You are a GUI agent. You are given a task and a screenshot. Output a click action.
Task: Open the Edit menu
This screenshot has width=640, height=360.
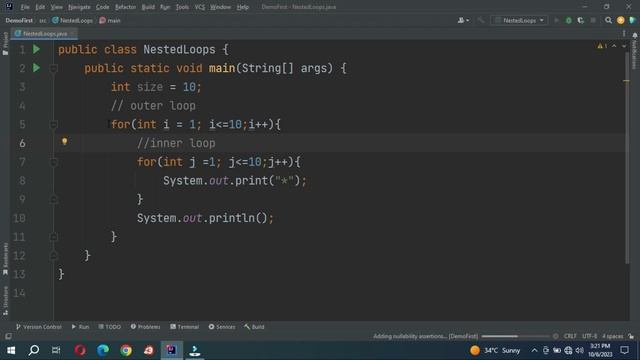point(40,7)
